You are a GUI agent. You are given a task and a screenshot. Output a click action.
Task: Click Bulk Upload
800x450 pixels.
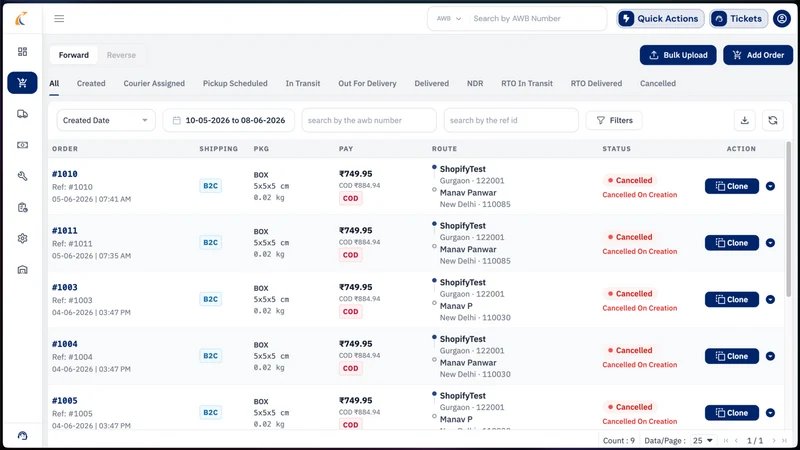point(678,55)
